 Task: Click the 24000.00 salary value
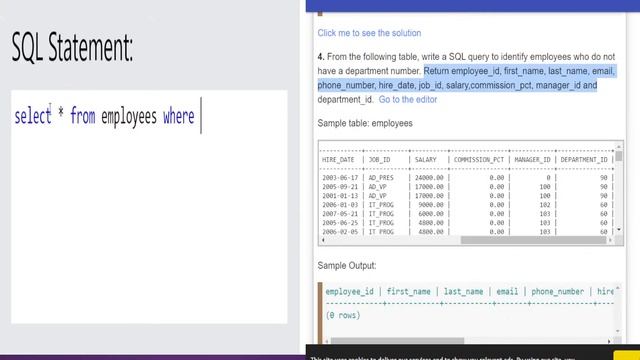click(x=429, y=178)
